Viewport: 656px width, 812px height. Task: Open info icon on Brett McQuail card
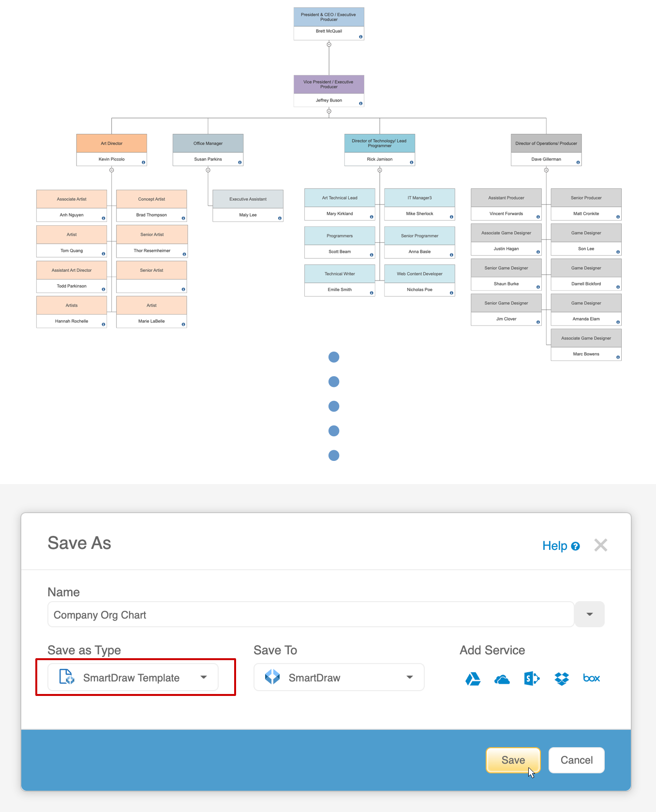point(360,37)
